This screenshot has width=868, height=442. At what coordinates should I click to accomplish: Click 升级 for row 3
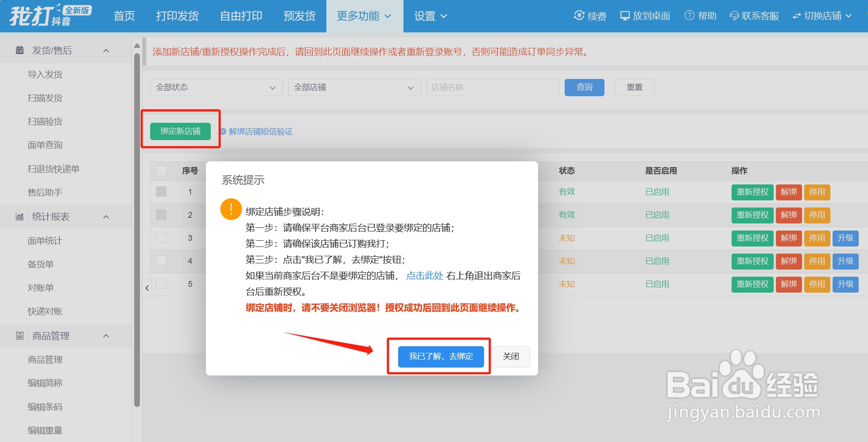click(x=845, y=238)
